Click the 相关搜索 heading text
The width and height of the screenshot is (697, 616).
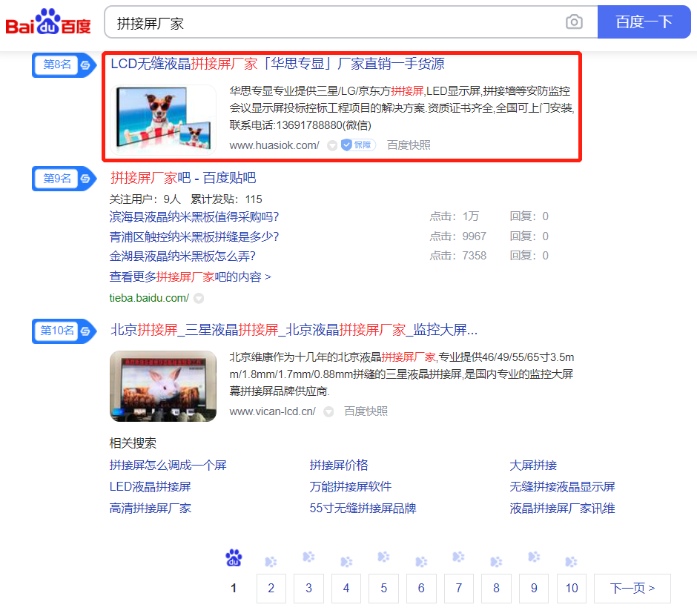point(133,443)
